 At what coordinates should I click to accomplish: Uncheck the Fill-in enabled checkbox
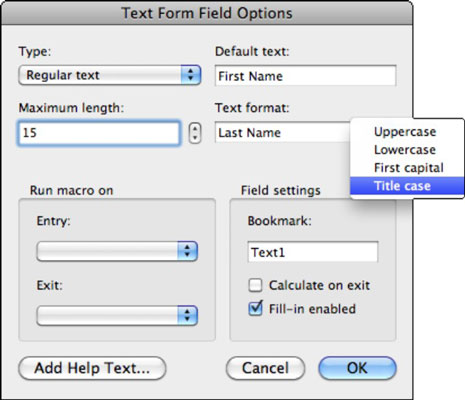[255, 309]
